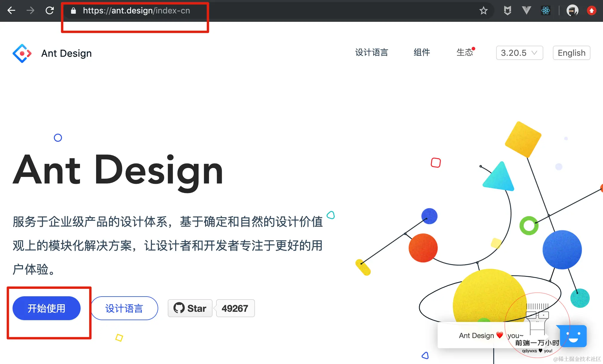
Task: Open the 设计语言 navigation menu item
Action: (x=371, y=53)
